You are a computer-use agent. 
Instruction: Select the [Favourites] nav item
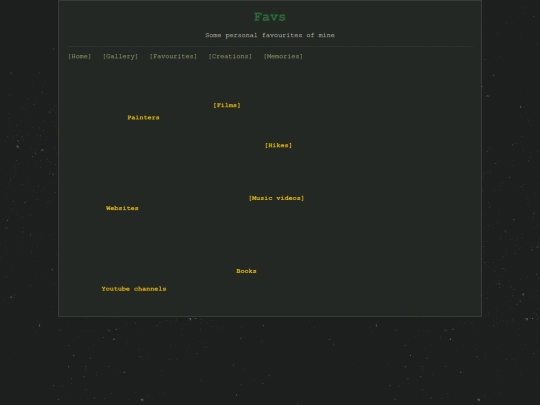tap(173, 56)
